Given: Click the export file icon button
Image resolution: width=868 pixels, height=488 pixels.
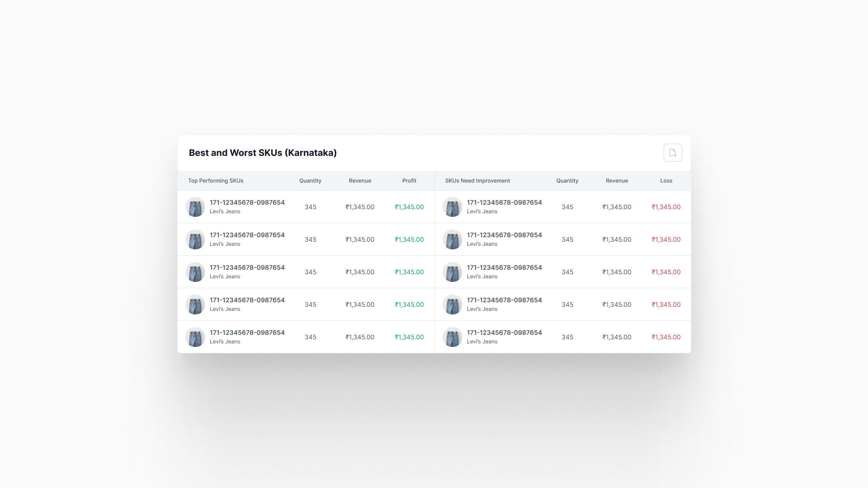Looking at the screenshot, I should click(673, 153).
